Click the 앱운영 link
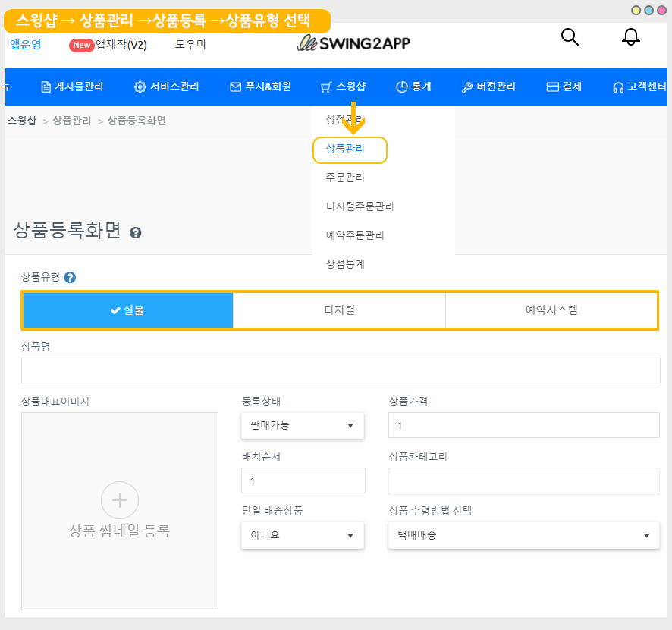 tap(26, 45)
